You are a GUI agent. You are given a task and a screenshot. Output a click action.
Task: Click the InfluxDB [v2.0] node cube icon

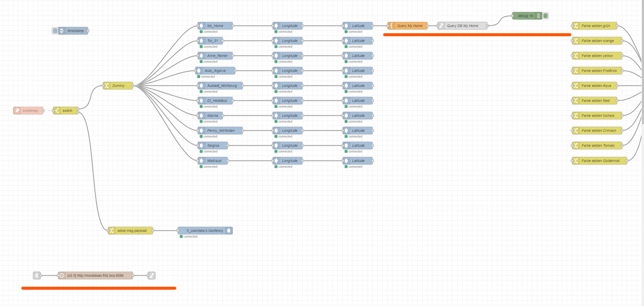(62, 275)
